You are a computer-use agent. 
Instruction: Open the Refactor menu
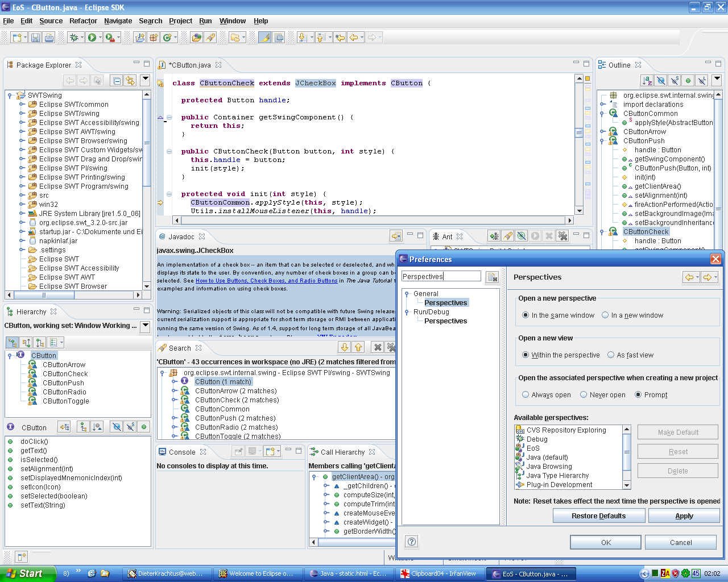tap(83, 21)
